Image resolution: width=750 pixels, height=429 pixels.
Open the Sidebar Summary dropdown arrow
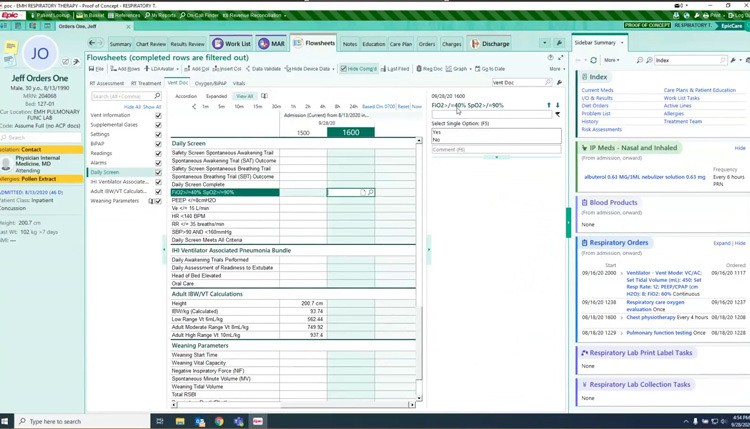[622, 43]
